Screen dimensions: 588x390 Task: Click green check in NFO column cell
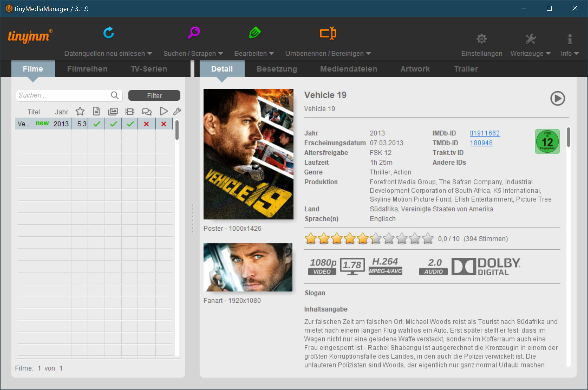tap(97, 124)
